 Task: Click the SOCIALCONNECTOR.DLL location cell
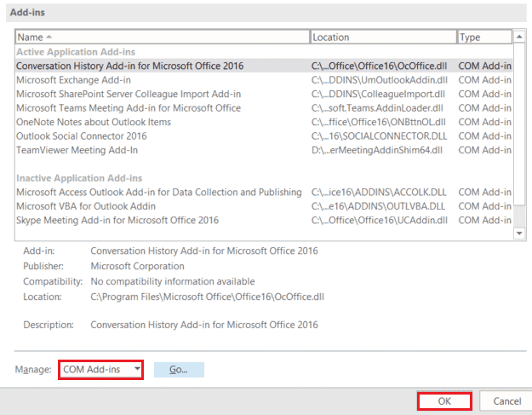379,136
